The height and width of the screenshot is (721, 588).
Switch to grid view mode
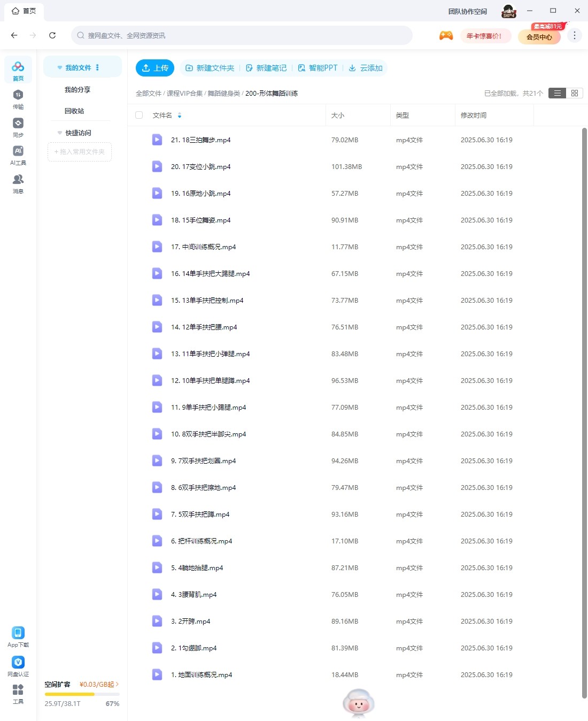pos(575,93)
